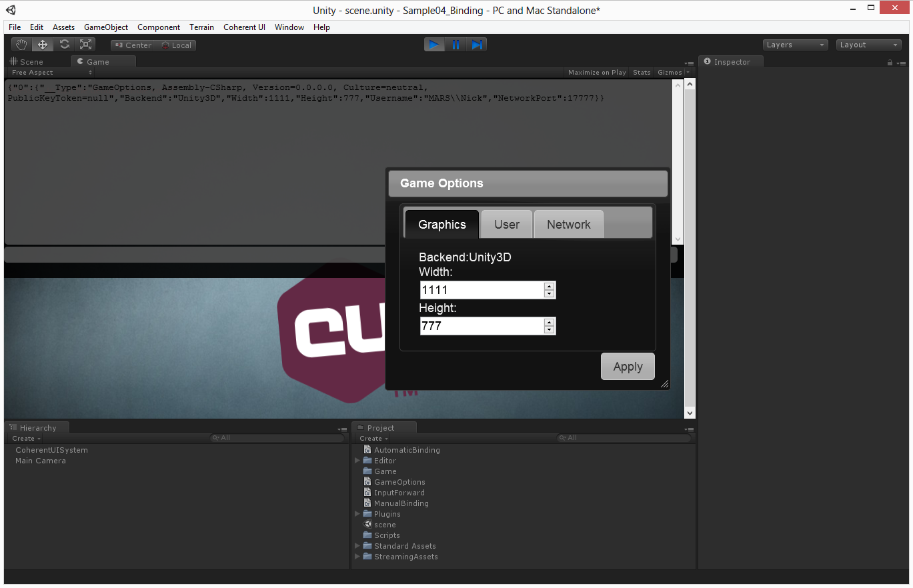Viewport: 913px width, 588px height.
Task: Open the GameObject menu
Action: point(106,27)
